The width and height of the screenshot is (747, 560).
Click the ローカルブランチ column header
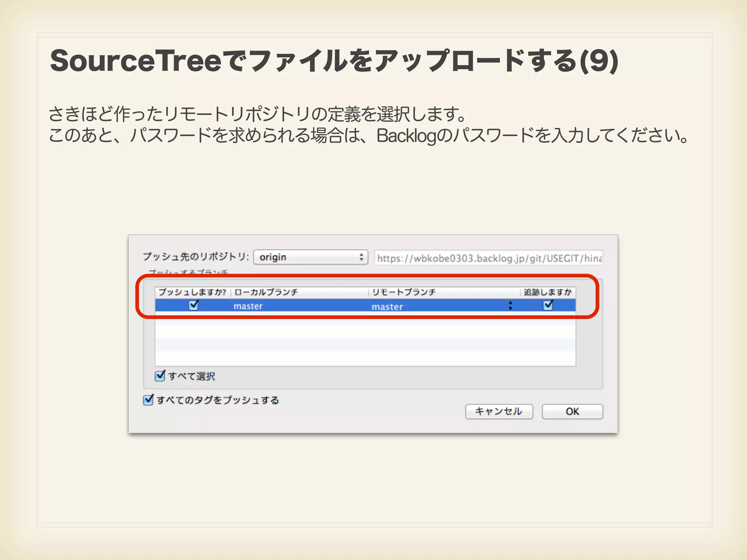pos(266,292)
